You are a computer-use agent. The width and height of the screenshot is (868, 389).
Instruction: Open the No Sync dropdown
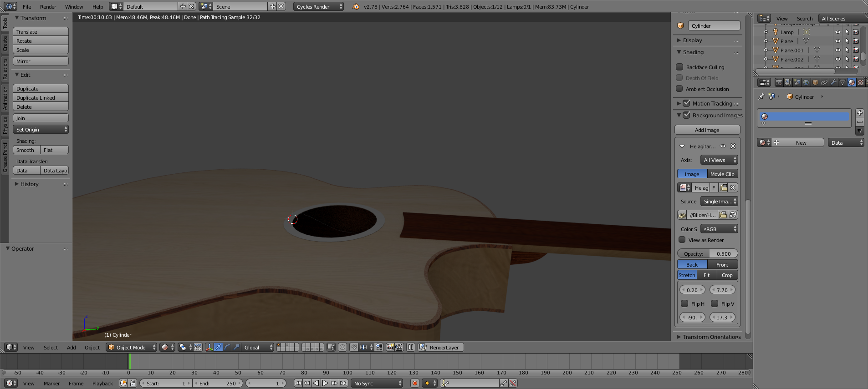point(377,383)
